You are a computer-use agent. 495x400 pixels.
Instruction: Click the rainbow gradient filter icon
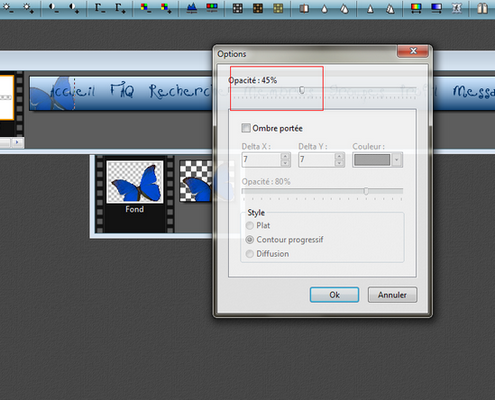(x=416, y=8)
